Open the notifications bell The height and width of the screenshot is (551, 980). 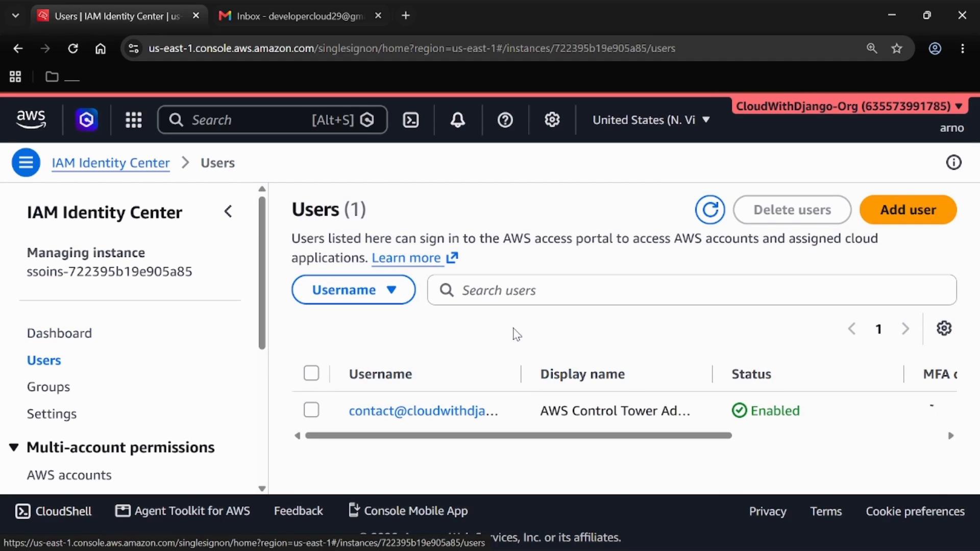pyautogui.click(x=458, y=120)
